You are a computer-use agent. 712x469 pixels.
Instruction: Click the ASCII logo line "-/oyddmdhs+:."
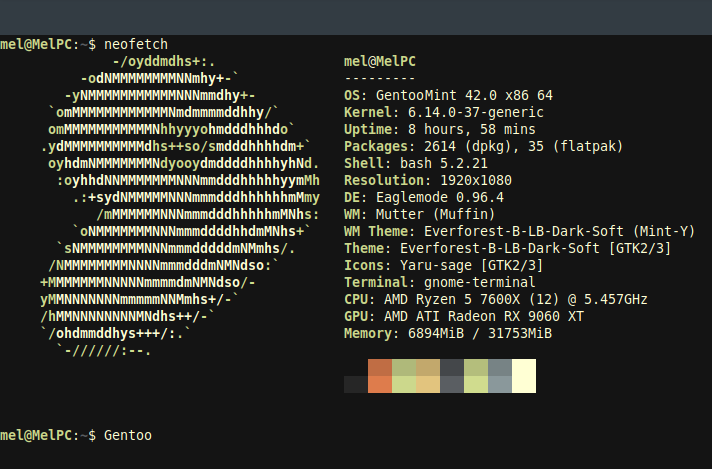[x=164, y=61]
